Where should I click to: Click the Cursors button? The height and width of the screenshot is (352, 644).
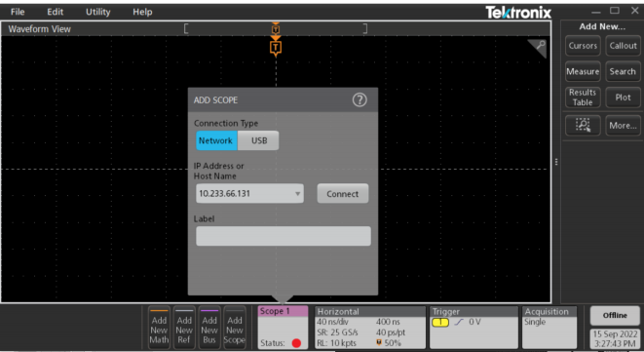coord(583,46)
